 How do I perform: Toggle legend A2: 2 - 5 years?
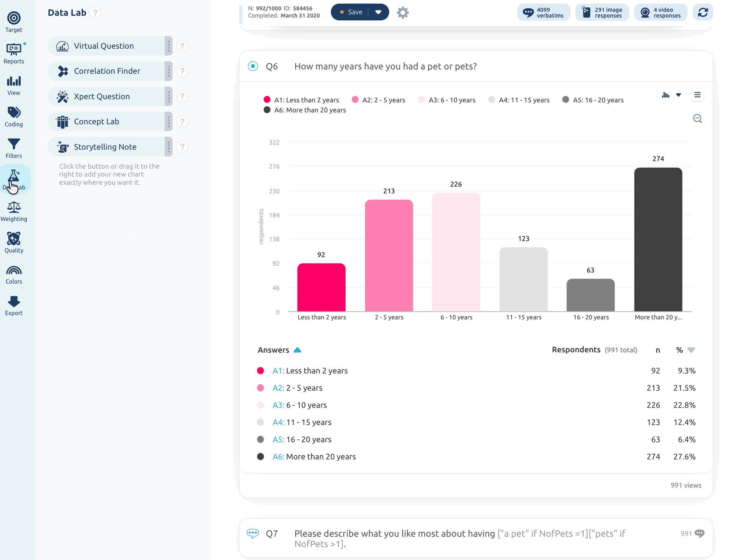coord(378,100)
